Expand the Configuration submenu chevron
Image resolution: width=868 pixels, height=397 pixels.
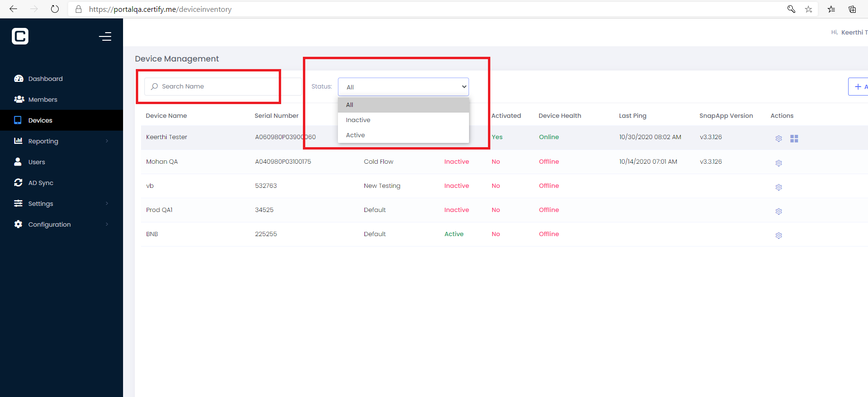coord(107,224)
